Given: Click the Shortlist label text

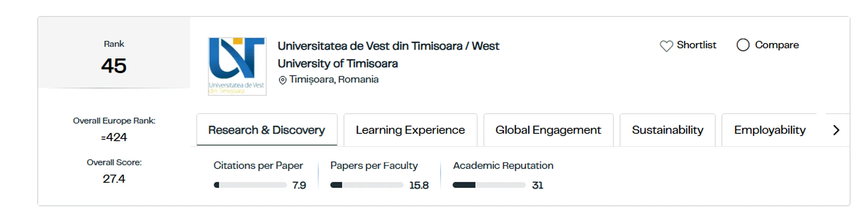Looking at the screenshot, I should [696, 45].
